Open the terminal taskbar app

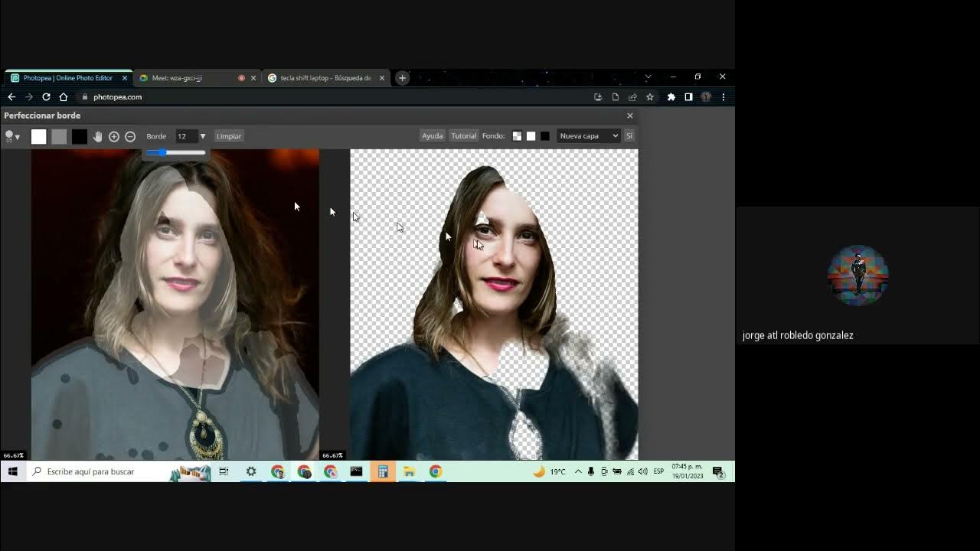[x=356, y=471]
